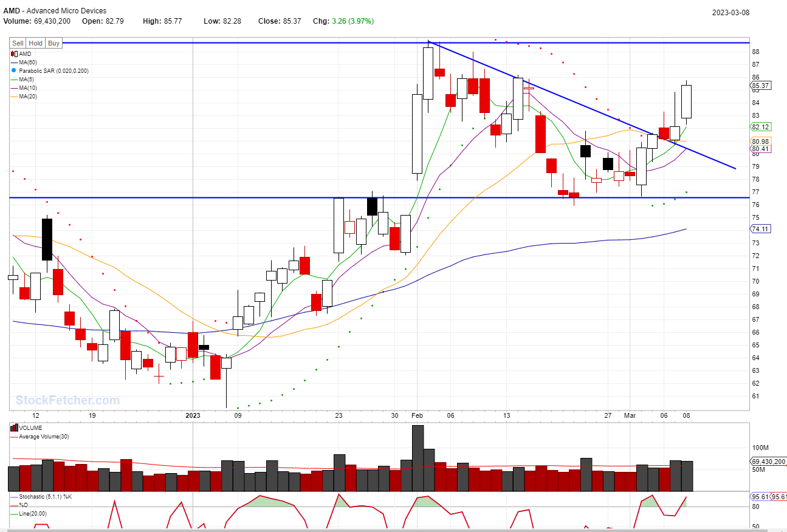Click the Sell button
787x532 pixels.
click(x=18, y=43)
